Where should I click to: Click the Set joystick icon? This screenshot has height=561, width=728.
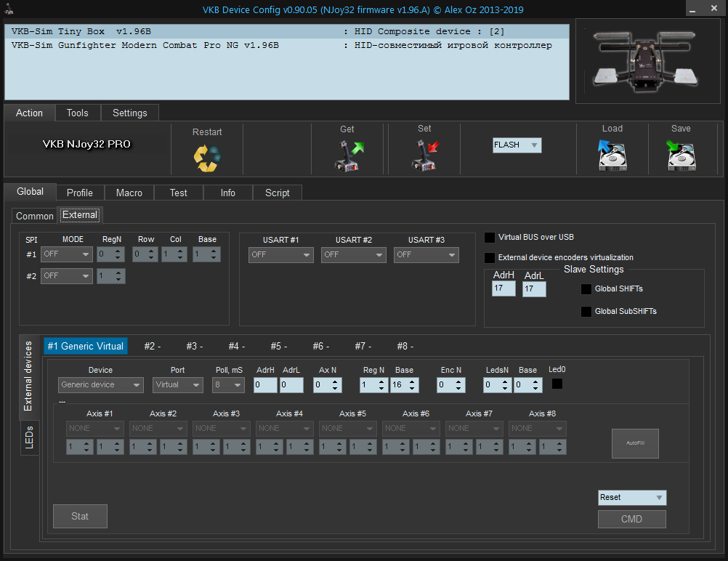[x=425, y=155]
